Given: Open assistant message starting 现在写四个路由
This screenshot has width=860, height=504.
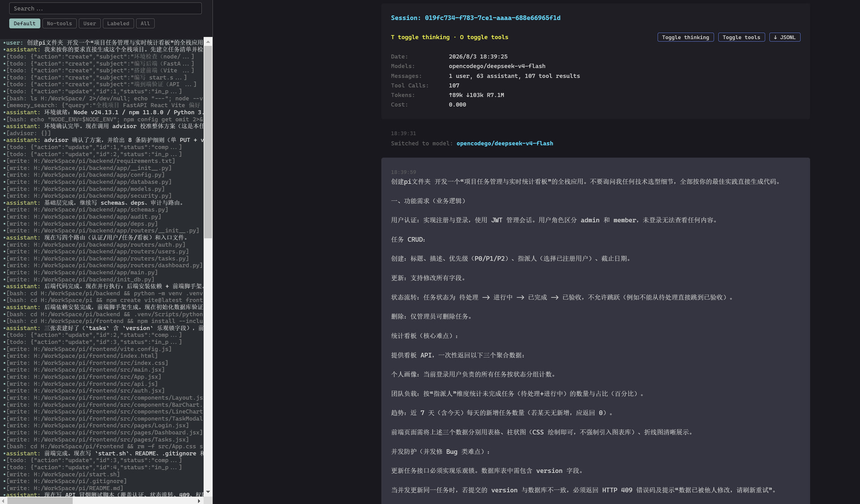Looking at the screenshot, I should pyautogui.click(x=97, y=238).
